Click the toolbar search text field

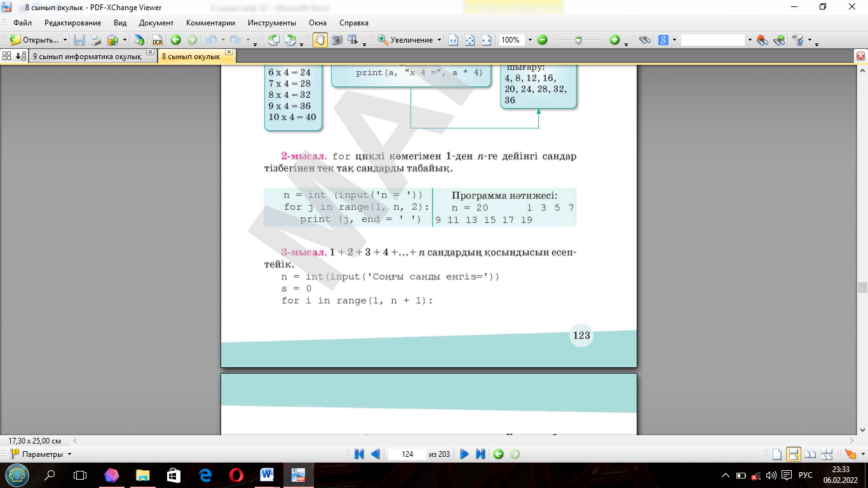713,40
